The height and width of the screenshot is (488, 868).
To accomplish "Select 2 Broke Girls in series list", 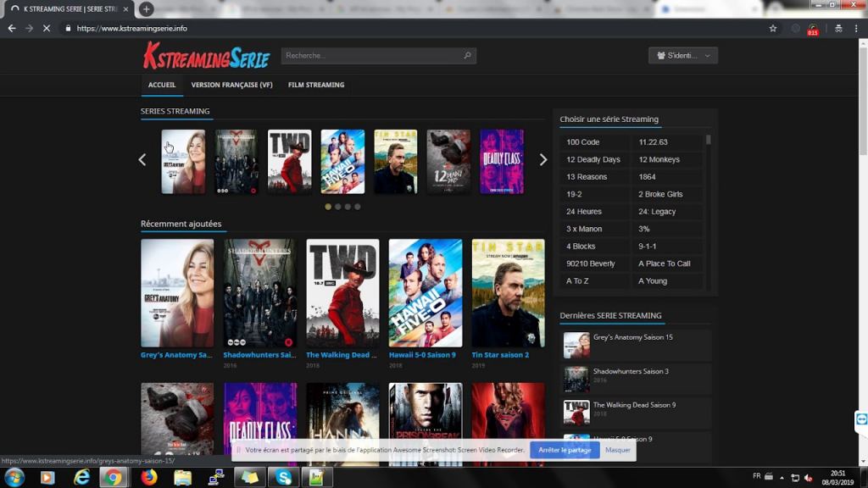I will coord(660,194).
